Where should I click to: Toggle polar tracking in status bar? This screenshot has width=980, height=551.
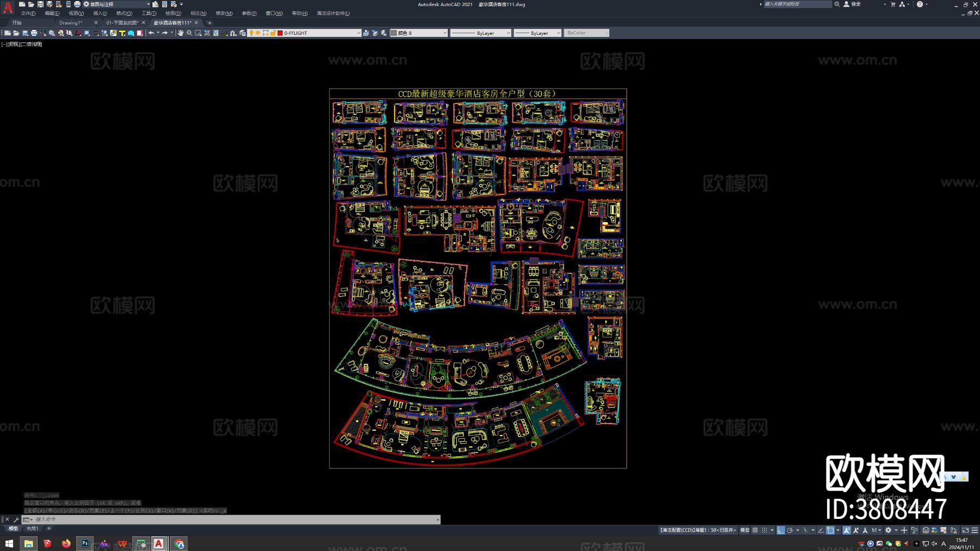pyautogui.click(x=790, y=530)
